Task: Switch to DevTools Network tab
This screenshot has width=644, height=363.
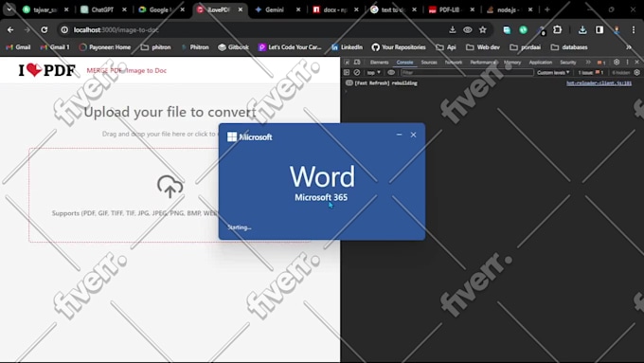Action: click(x=454, y=62)
